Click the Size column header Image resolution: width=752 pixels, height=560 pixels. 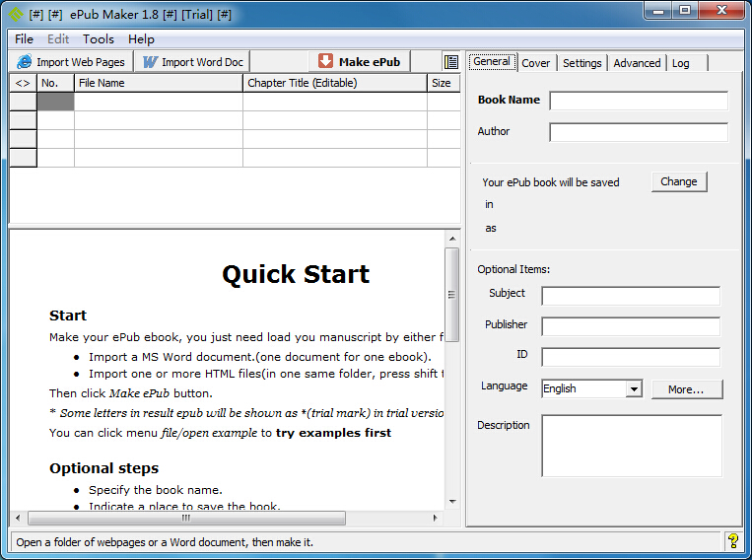[444, 83]
